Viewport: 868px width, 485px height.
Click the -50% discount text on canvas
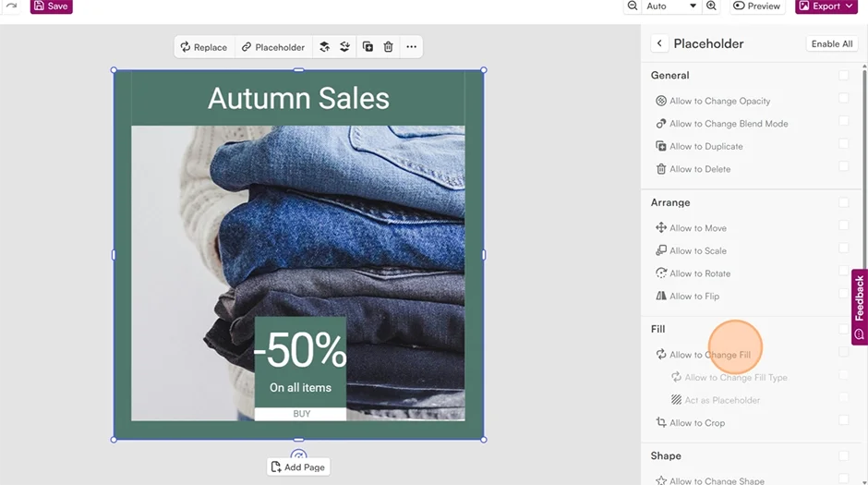pos(300,350)
